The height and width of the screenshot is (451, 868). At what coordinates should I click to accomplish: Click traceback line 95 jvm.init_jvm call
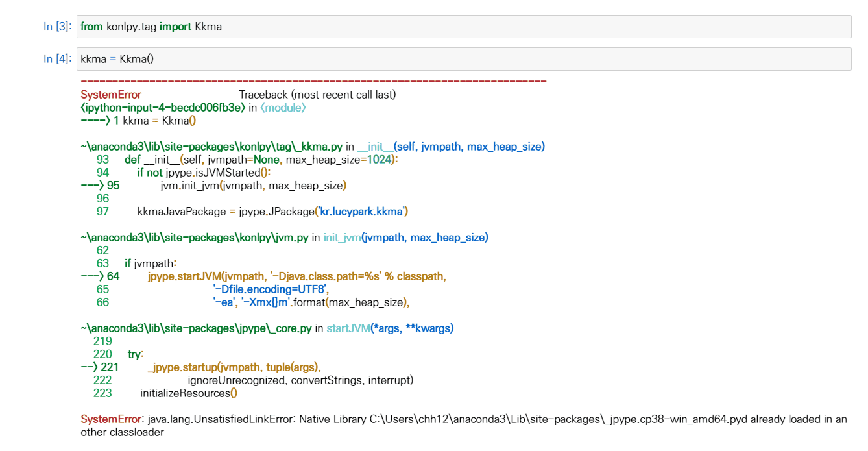[253, 186]
